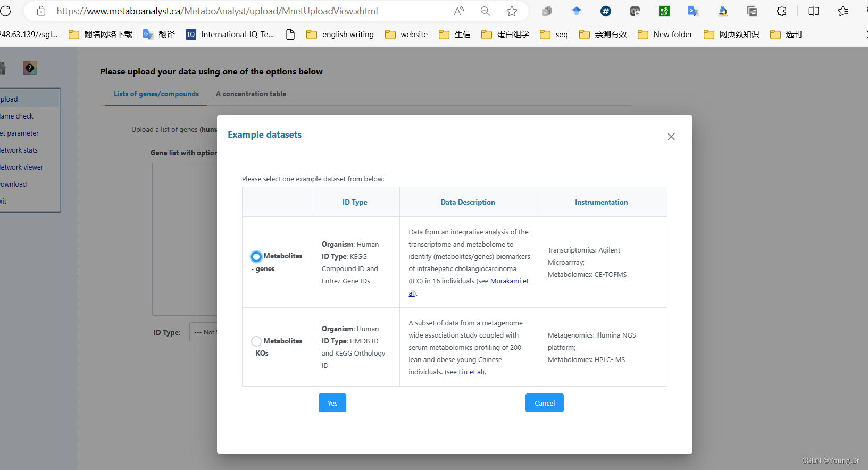Screen dimensions: 868x470
Task: Click the blue diamond extension icon
Action: click(577, 11)
